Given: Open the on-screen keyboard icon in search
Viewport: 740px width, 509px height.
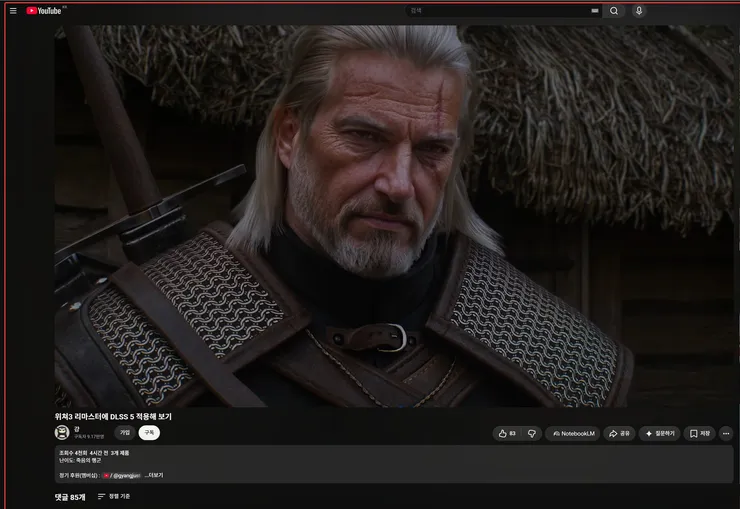Looking at the screenshot, I should pos(595,11).
